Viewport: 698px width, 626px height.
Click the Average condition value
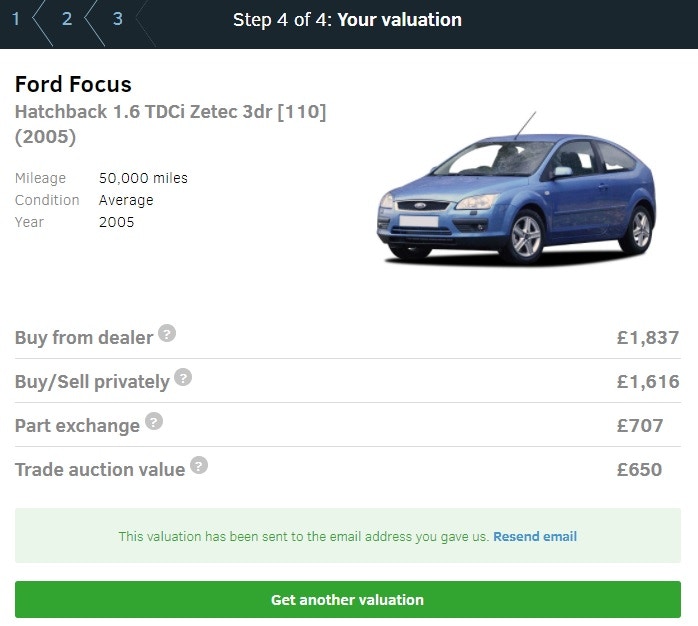(126, 200)
